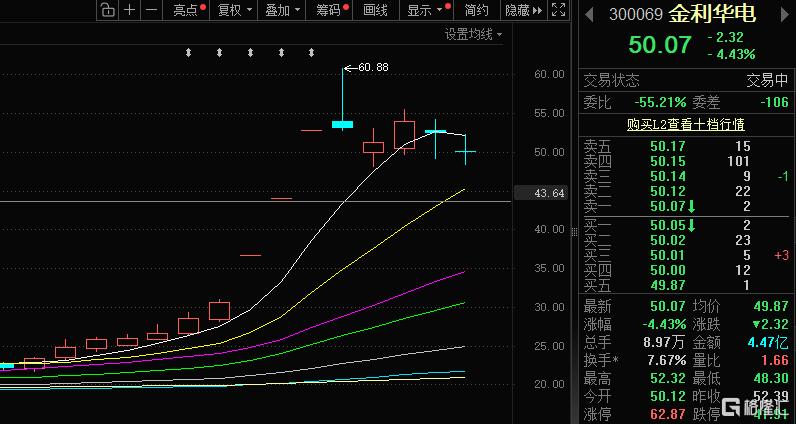Click 委比 value -55.21%
Viewport: 796px width, 424px height.
pos(660,102)
